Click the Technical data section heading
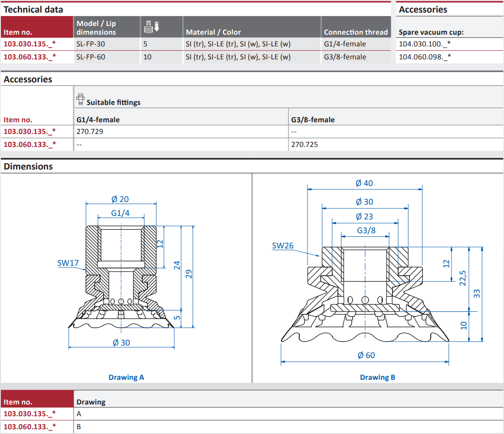The width and height of the screenshot is (504, 434). click(33, 10)
